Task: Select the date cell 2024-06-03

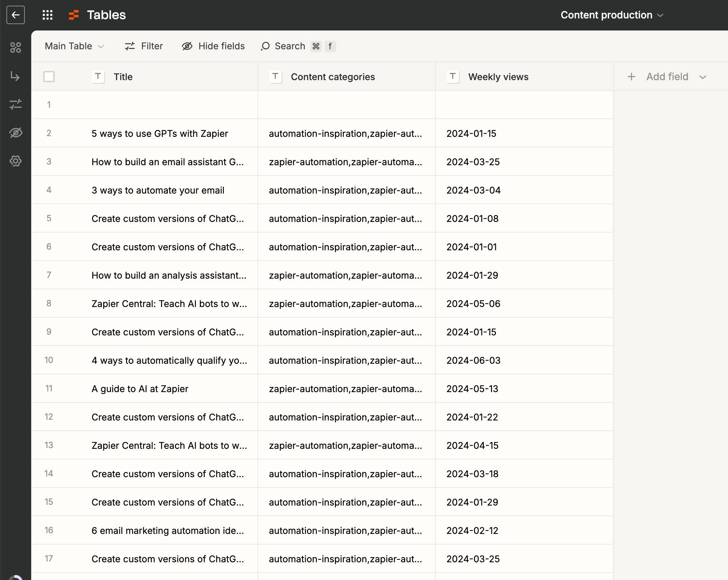Action: coord(524,360)
